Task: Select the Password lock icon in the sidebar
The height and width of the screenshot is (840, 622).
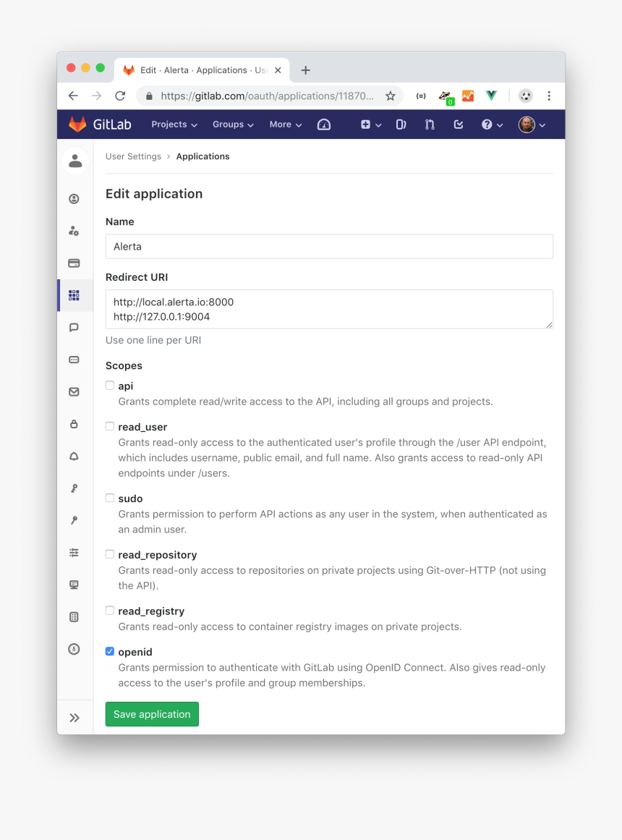Action: tap(74, 424)
